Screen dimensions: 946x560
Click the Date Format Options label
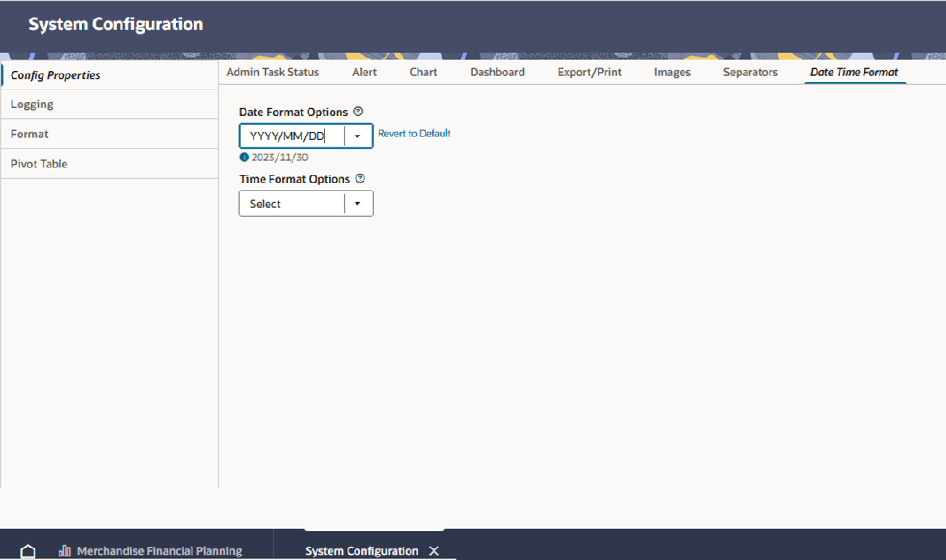(293, 113)
